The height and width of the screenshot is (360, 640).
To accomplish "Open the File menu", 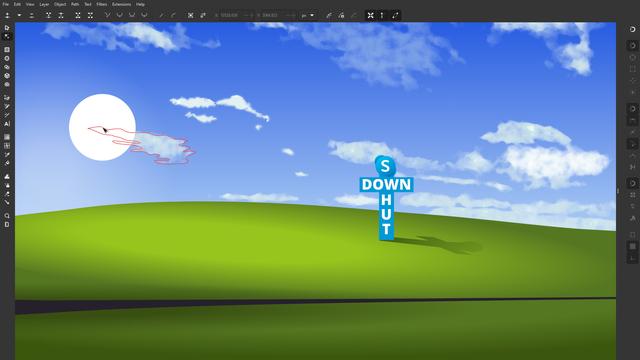I will pyautogui.click(x=6, y=4).
